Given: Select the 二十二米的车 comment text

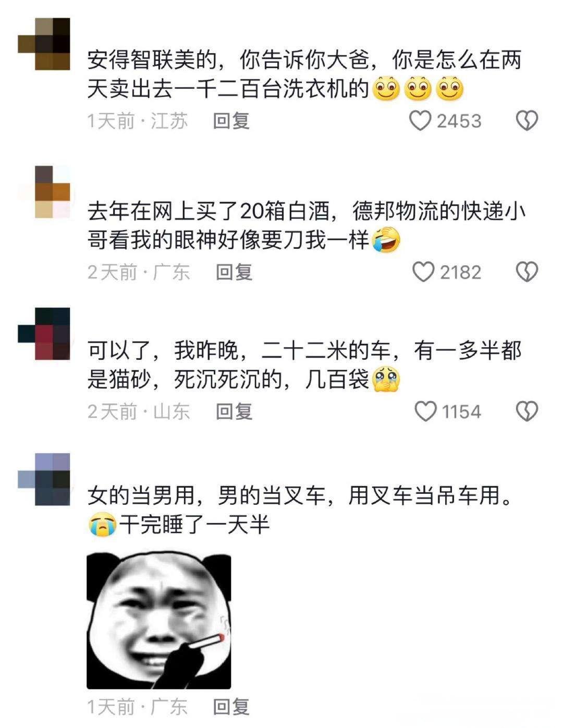Looking at the screenshot, I should pyautogui.click(x=304, y=365).
